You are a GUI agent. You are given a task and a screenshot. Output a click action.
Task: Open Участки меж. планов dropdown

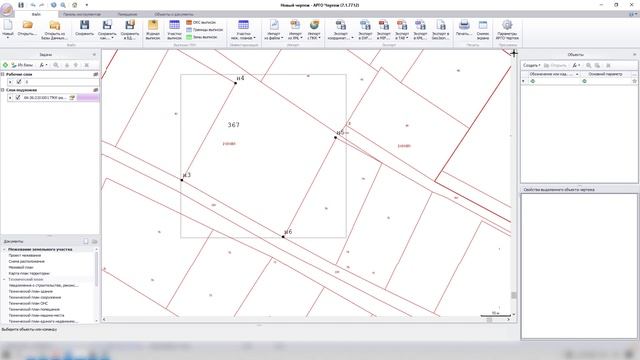click(243, 30)
